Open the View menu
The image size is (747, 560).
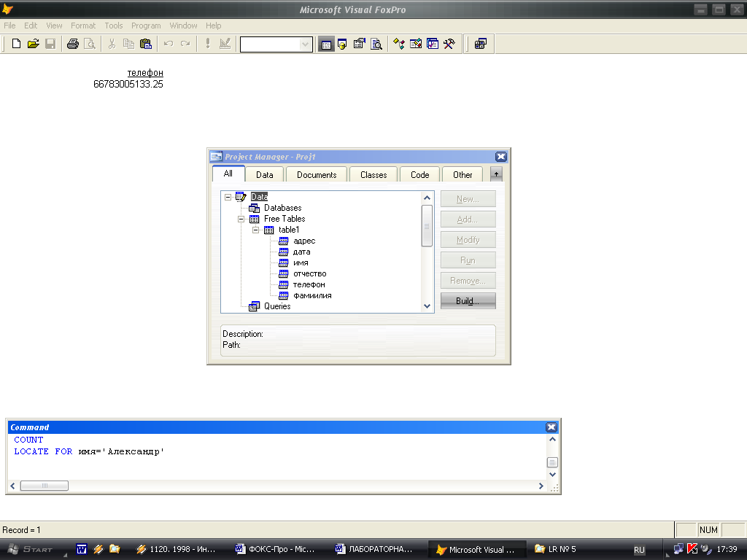pos(54,26)
